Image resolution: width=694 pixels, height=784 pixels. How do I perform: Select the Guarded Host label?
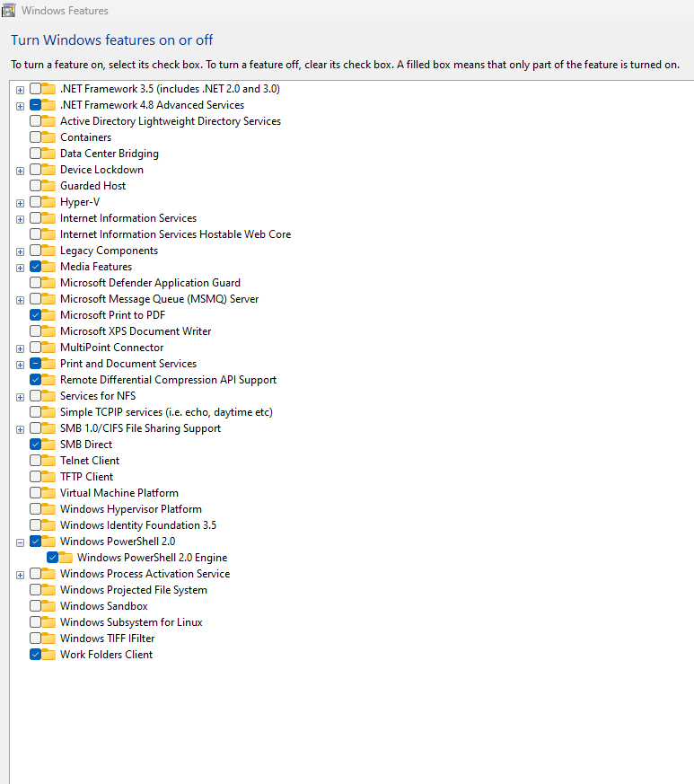pyautogui.click(x=93, y=186)
